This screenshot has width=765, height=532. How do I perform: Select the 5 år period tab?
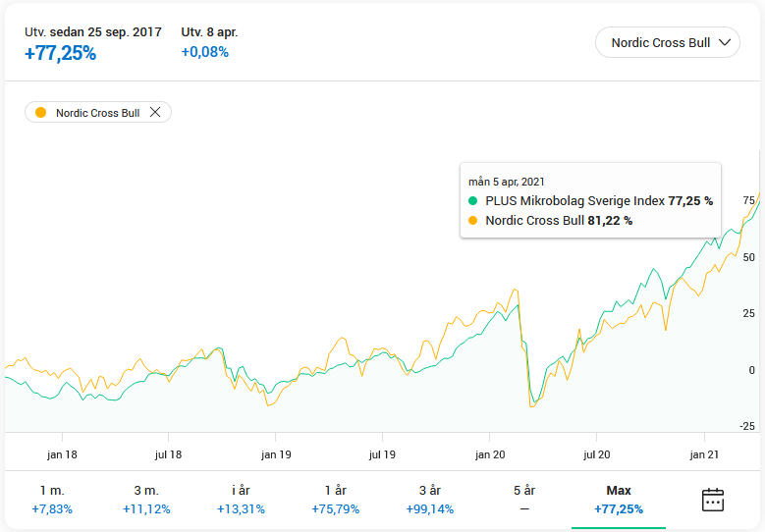click(x=524, y=500)
